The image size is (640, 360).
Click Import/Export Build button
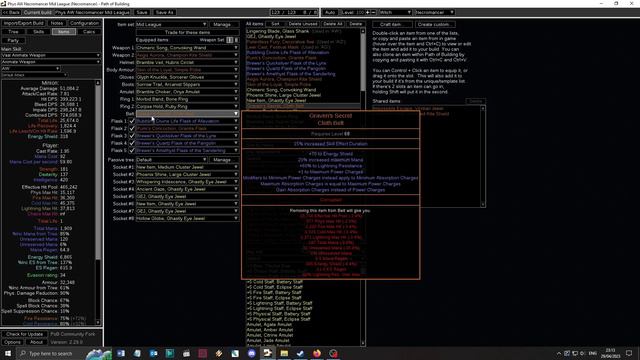[23, 23]
